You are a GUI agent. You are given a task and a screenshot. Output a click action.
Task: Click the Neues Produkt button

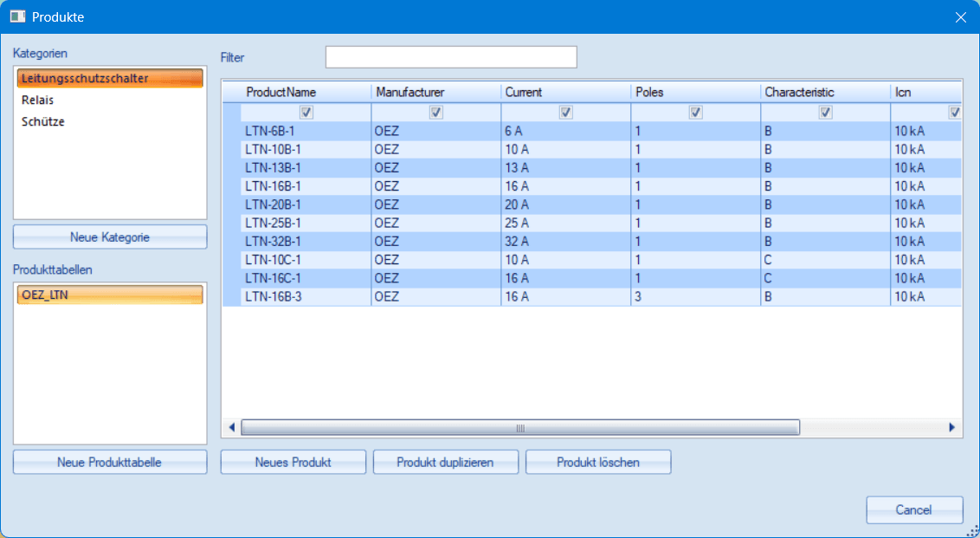point(293,463)
